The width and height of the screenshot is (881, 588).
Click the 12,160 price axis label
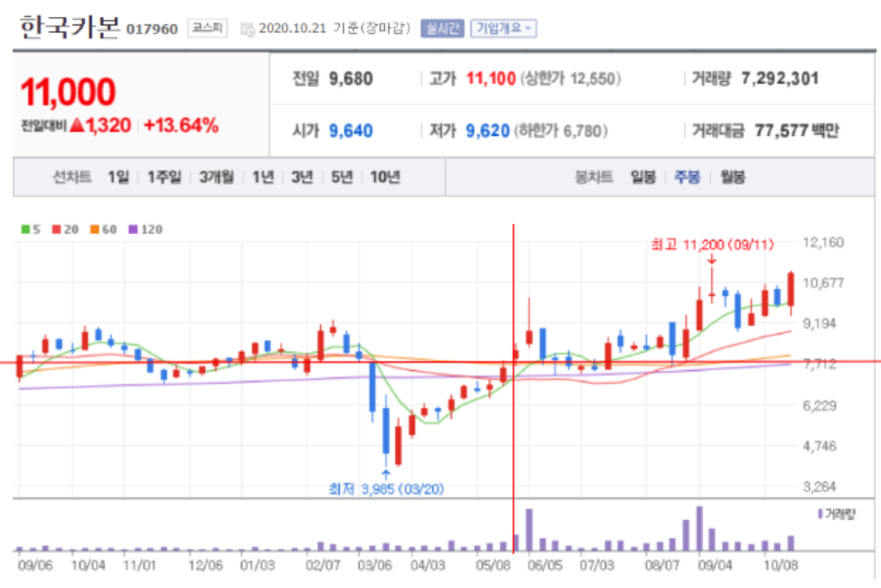click(x=823, y=243)
